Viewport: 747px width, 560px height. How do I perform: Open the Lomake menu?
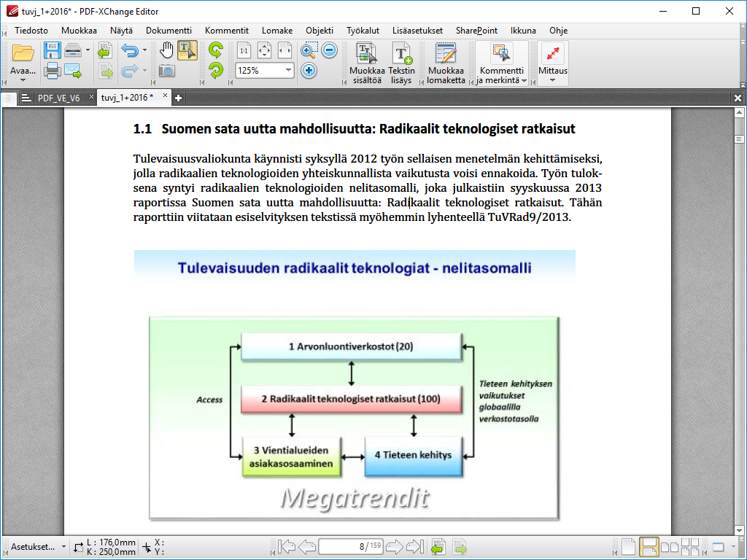point(277,31)
